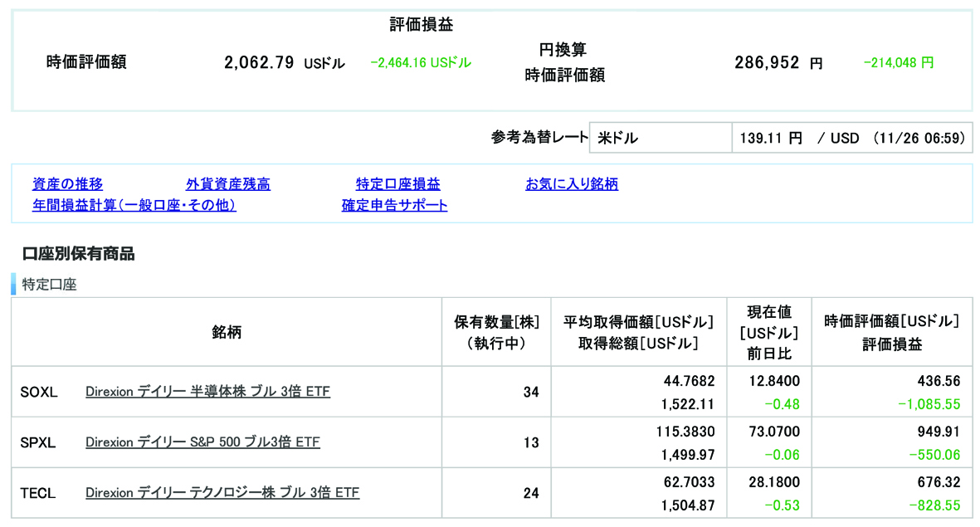Open the 外貨資産残高 link
Image resolution: width=980 pixels, height=527 pixels.
[228, 183]
